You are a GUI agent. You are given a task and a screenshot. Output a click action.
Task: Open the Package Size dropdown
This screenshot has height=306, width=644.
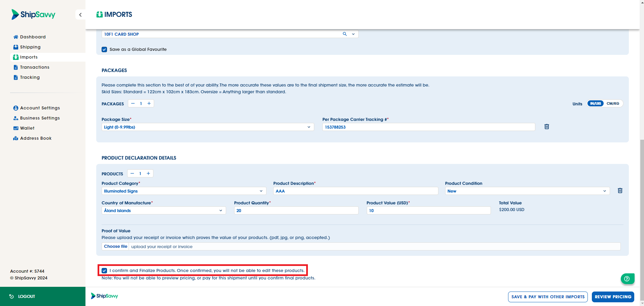pos(208,127)
